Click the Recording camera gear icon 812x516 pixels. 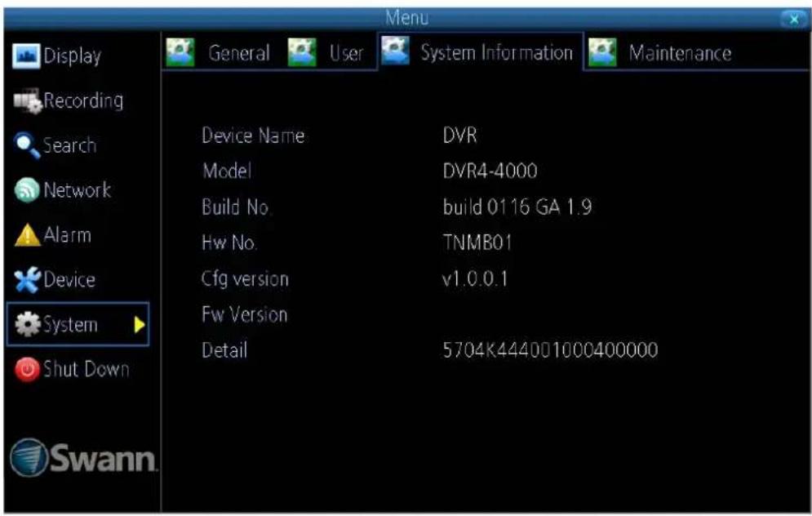click(28, 101)
